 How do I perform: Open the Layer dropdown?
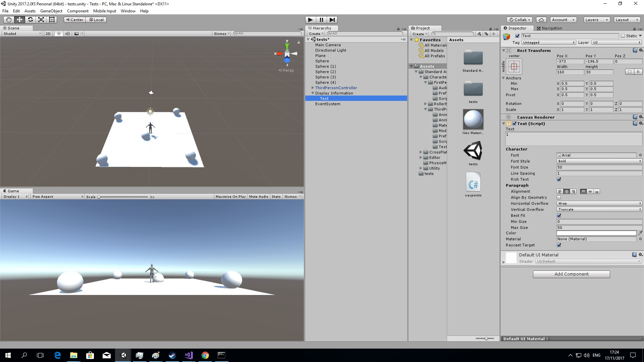coord(616,43)
